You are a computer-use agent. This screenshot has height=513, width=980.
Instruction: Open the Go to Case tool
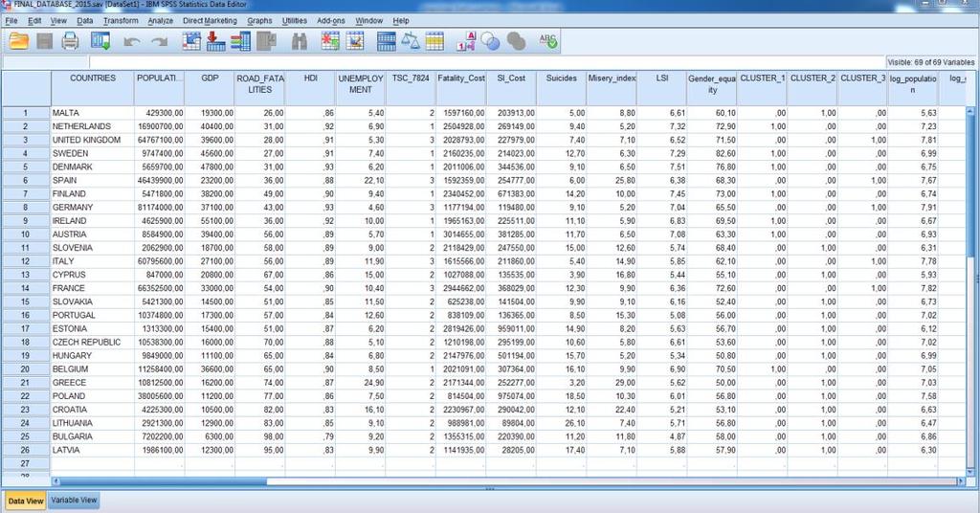coord(191,42)
